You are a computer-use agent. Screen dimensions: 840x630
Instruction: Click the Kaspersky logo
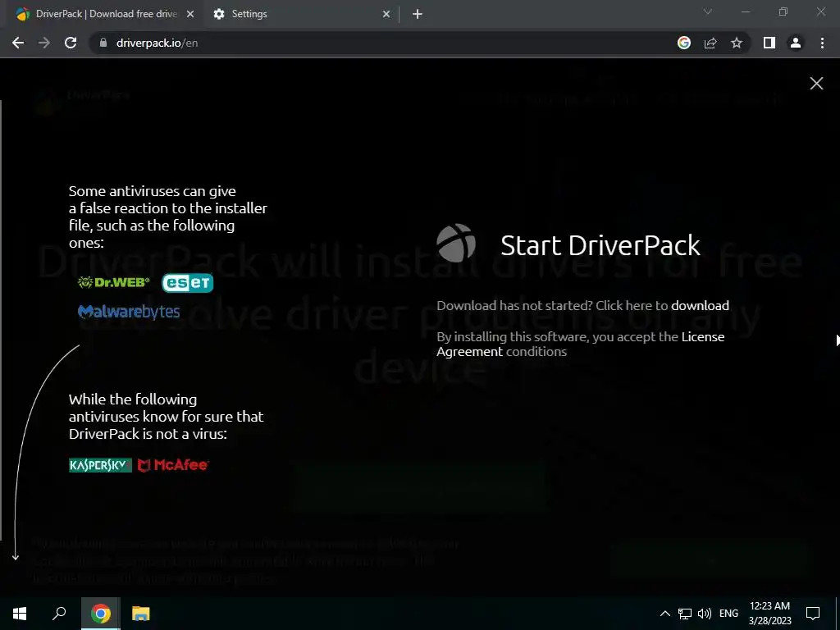point(100,465)
